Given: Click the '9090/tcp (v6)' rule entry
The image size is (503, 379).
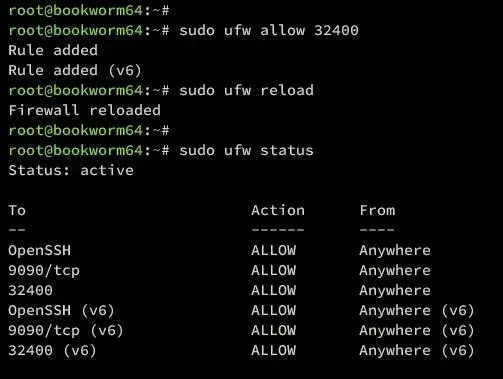Looking at the screenshot, I should click(66, 330).
